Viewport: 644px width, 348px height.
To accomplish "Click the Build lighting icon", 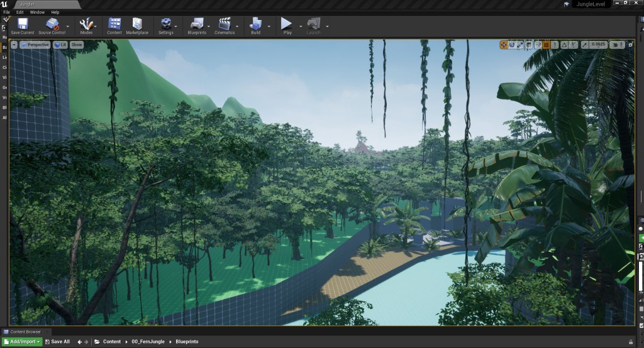I will [x=255, y=26].
